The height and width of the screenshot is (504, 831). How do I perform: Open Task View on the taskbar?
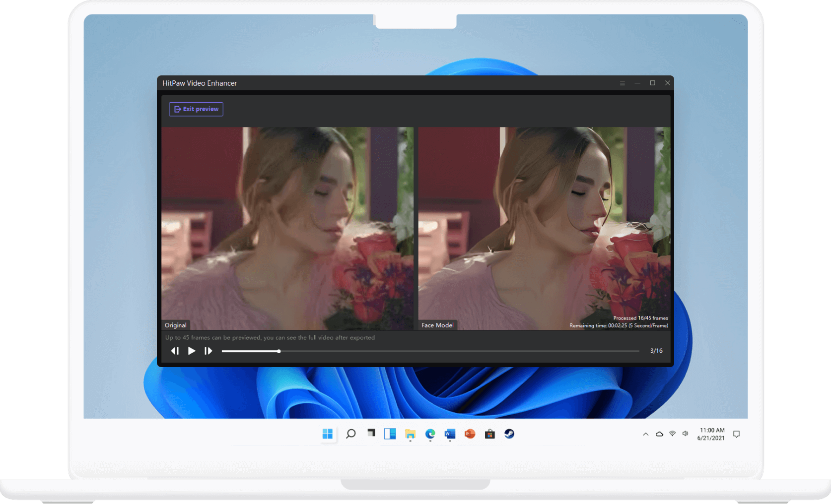[371, 434]
